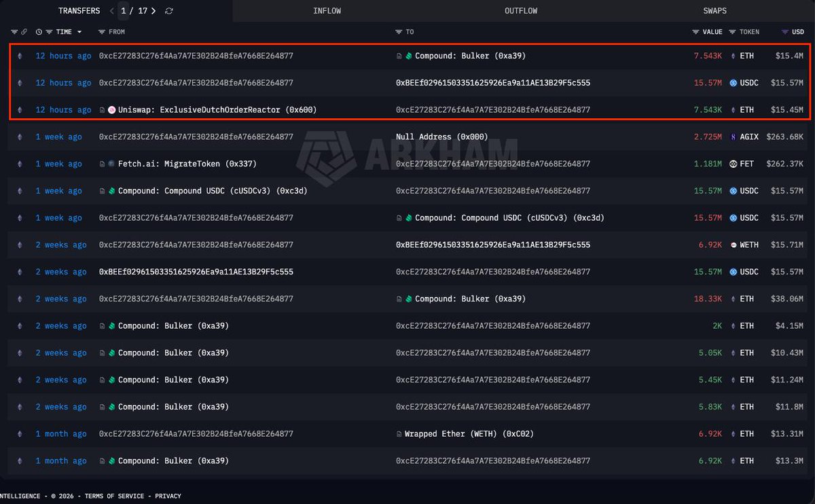Click 0xBEEf sender address in 2 weeks ago row
Screen dimensions: 815x504
tap(196, 272)
